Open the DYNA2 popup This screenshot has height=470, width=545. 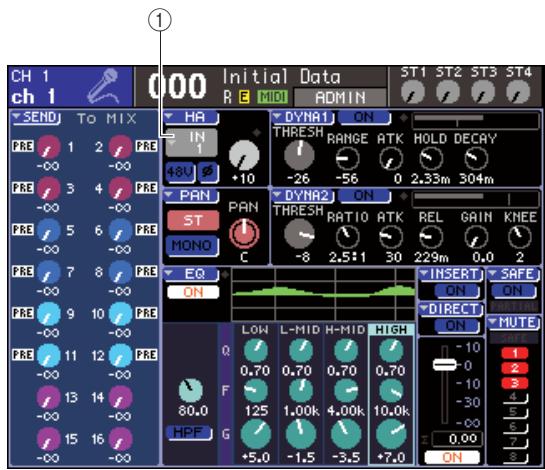tap(303, 196)
